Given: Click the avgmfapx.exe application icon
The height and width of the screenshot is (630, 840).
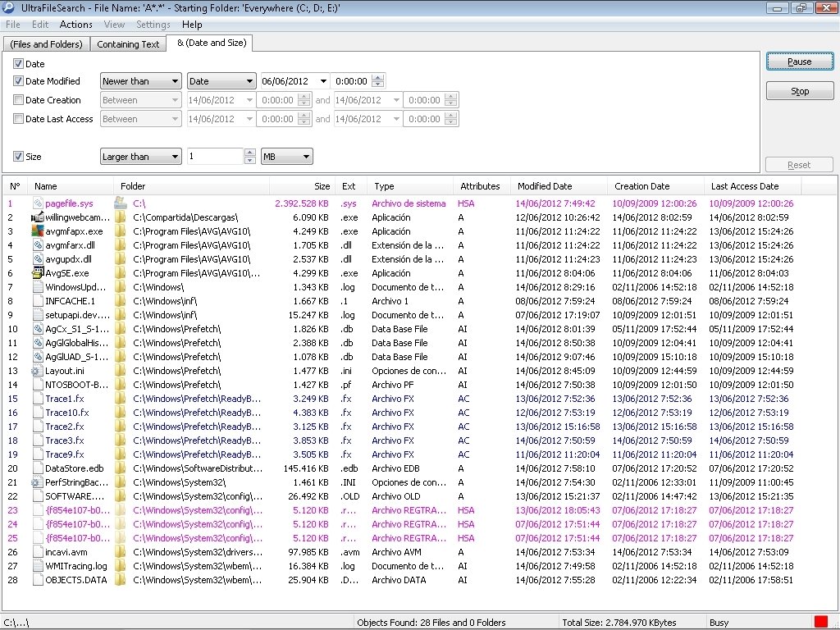Looking at the screenshot, I should coord(38,231).
